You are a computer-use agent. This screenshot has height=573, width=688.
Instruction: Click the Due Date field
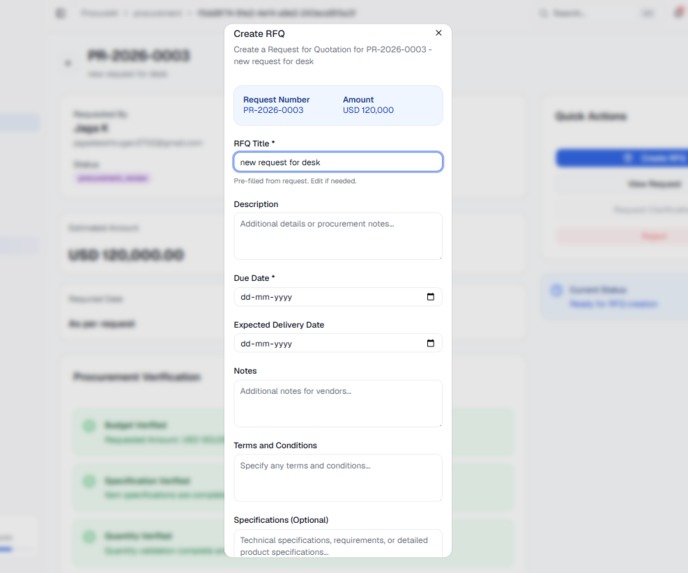338,297
